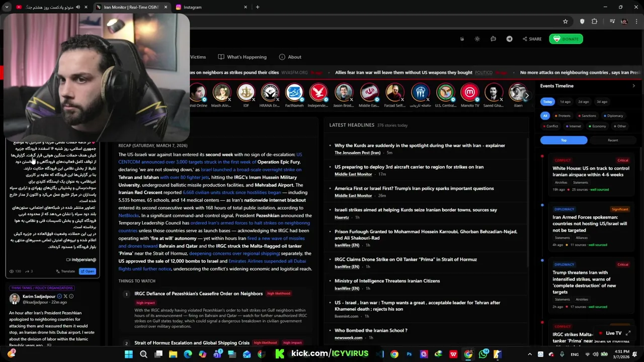Select the FactNameh source avatar

coord(294,93)
